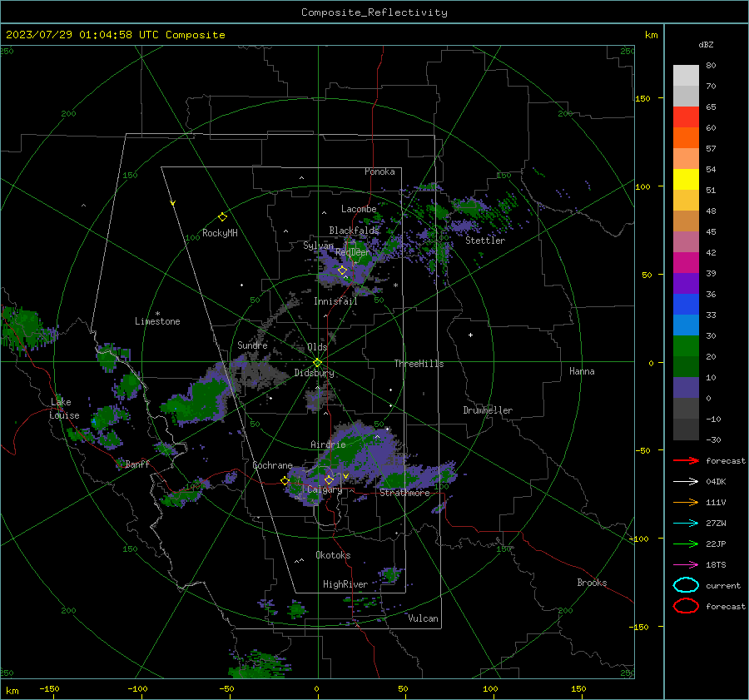Click the Lacombe city label
Image resolution: width=749 pixels, height=700 pixels.
click(x=359, y=209)
